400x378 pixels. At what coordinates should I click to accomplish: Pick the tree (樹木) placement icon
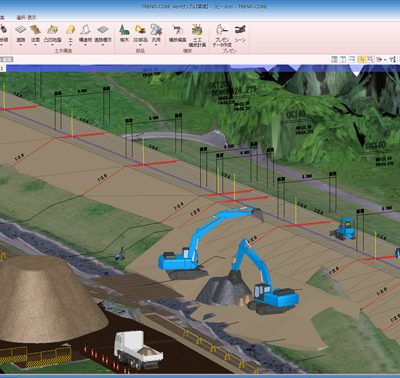point(124,29)
